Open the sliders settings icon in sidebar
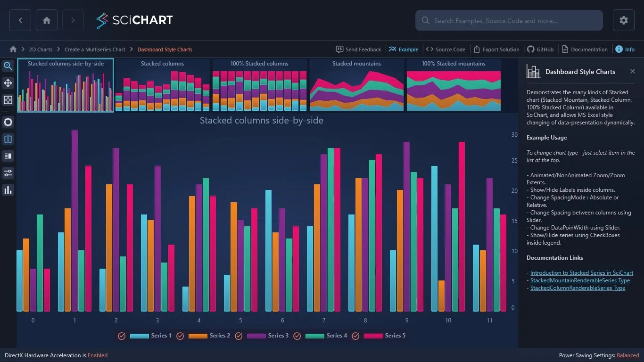Viewport: 644px width, 362px height. click(8, 173)
